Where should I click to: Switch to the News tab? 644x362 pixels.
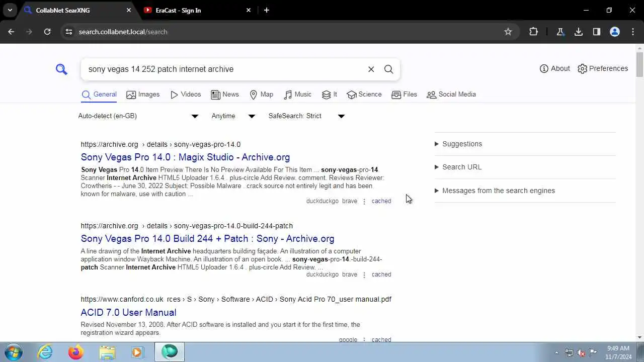[225, 95]
